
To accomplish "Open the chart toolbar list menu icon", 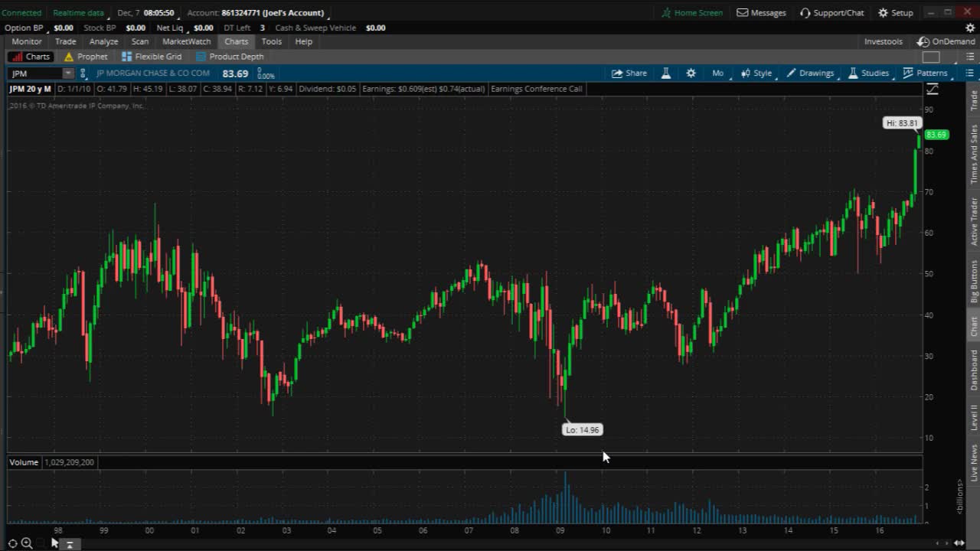I will coord(969,73).
